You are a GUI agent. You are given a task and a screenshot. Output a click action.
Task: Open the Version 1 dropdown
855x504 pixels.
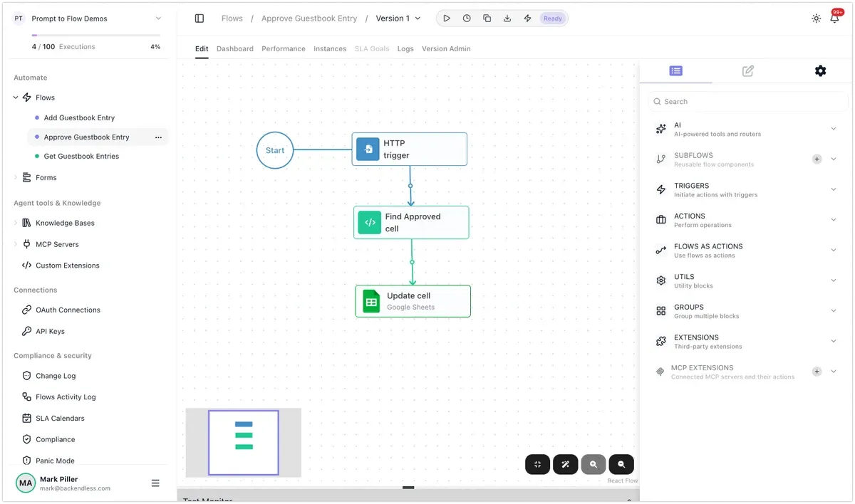tap(398, 19)
